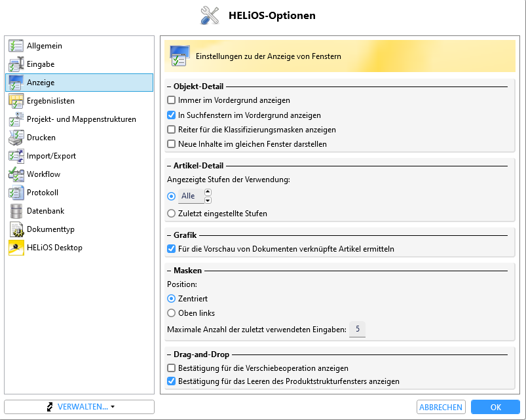Toggle 'Neue Inhalte im gleichen Fenster darstellen'
The height and width of the screenshot is (420, 526).
[172, 143]
